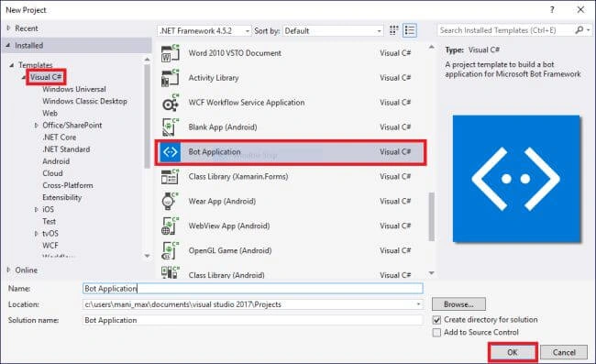Select the Bot Application template name
596x364 pixels.
pos(215,151)
